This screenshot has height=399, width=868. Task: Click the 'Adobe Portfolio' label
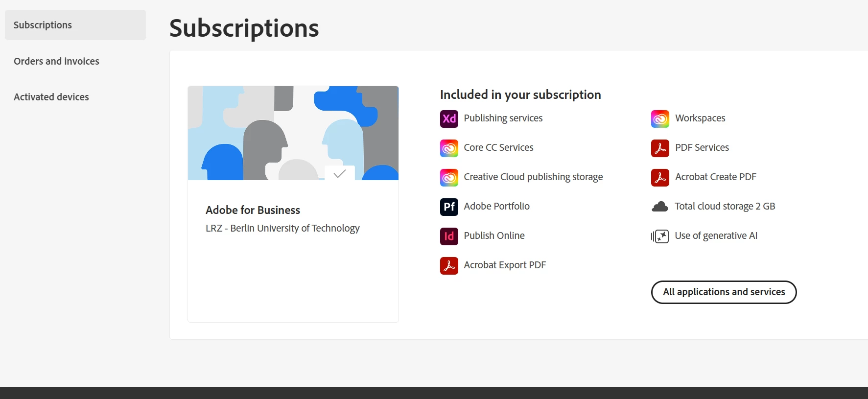tap(496, 206)
